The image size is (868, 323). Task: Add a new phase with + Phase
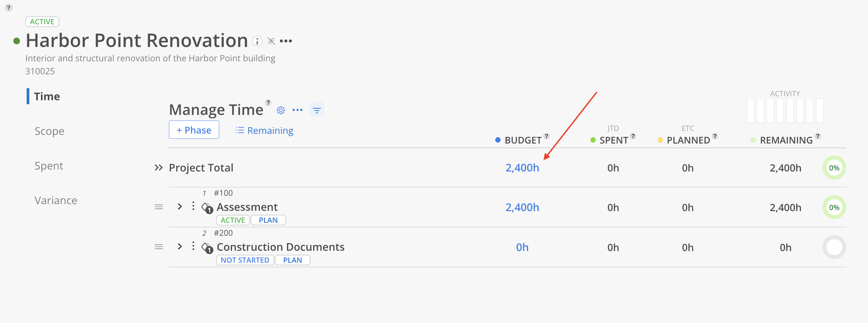[x=194, y=130]
